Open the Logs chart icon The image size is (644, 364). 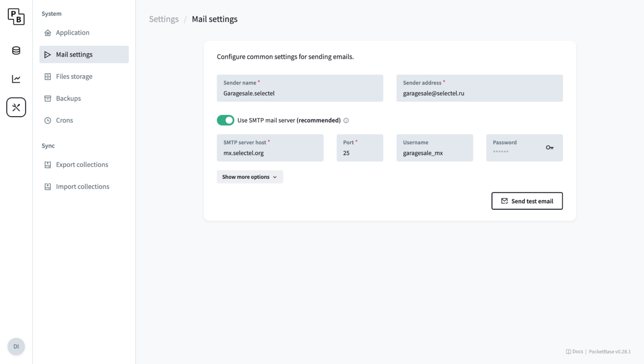[16, 79]
